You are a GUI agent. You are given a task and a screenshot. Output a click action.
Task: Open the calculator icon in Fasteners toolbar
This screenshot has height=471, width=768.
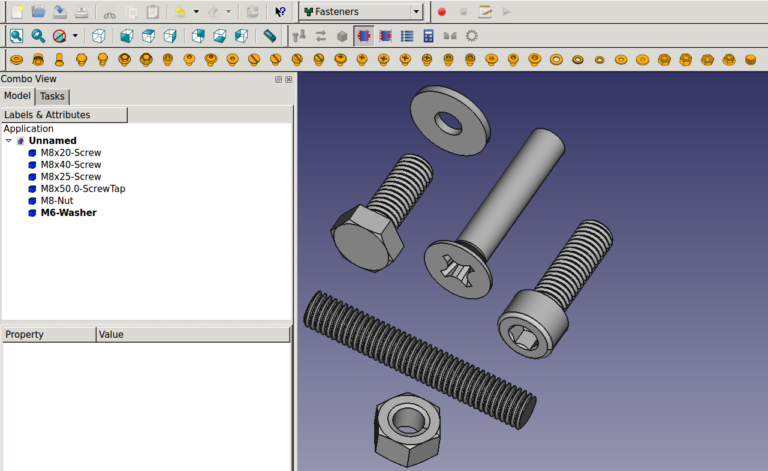point(429,36)
